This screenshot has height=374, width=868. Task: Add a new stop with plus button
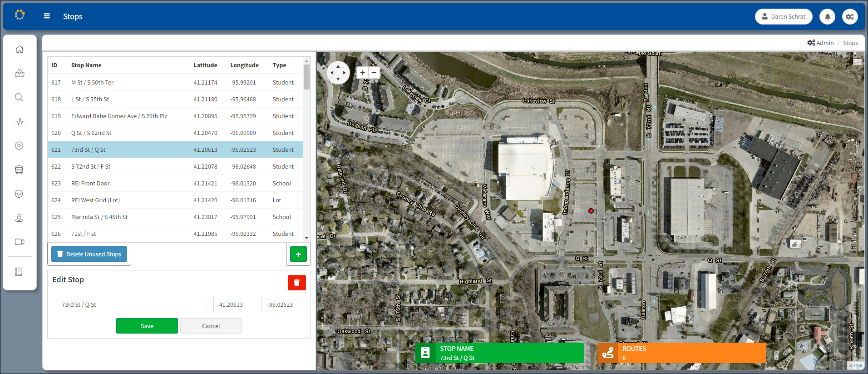[298, 254]
